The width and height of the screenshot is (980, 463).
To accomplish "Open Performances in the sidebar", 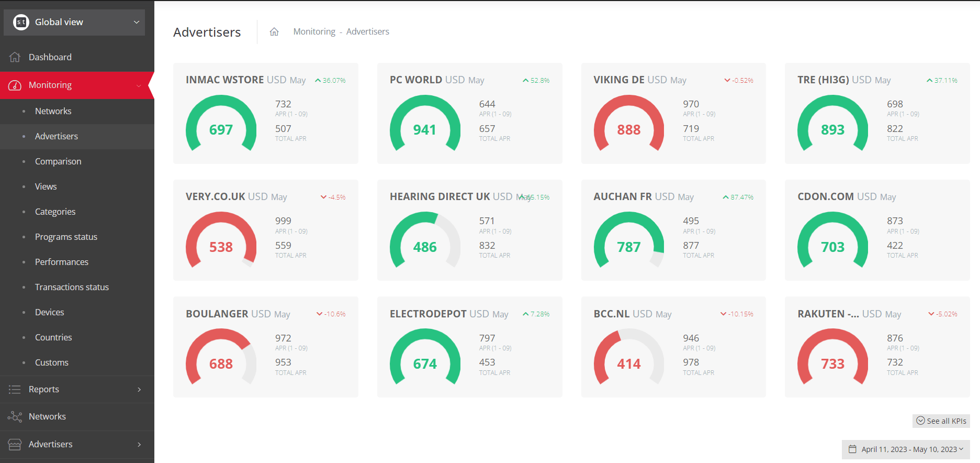I will (77, 262).
